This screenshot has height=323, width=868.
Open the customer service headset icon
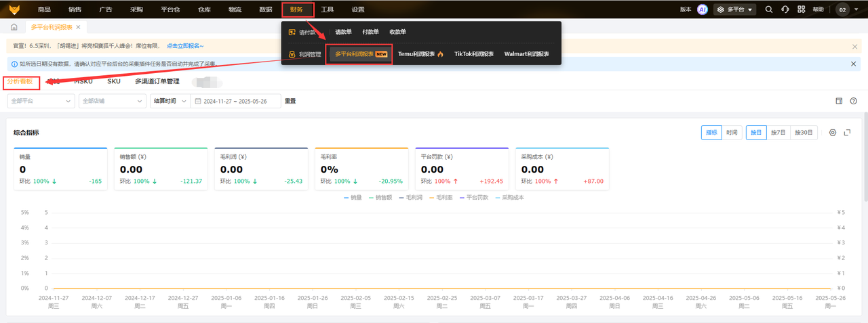785,9
